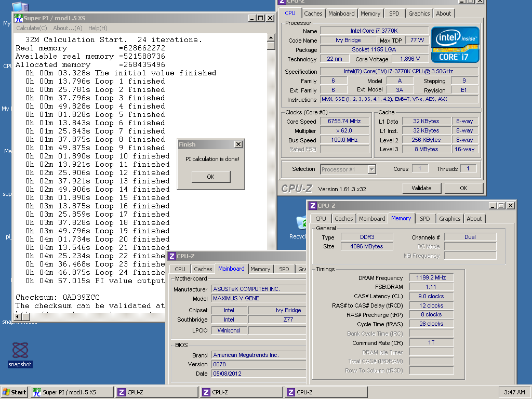
Task: Open Graphics tab in top CPU-Z window
Action: (419, 14)
